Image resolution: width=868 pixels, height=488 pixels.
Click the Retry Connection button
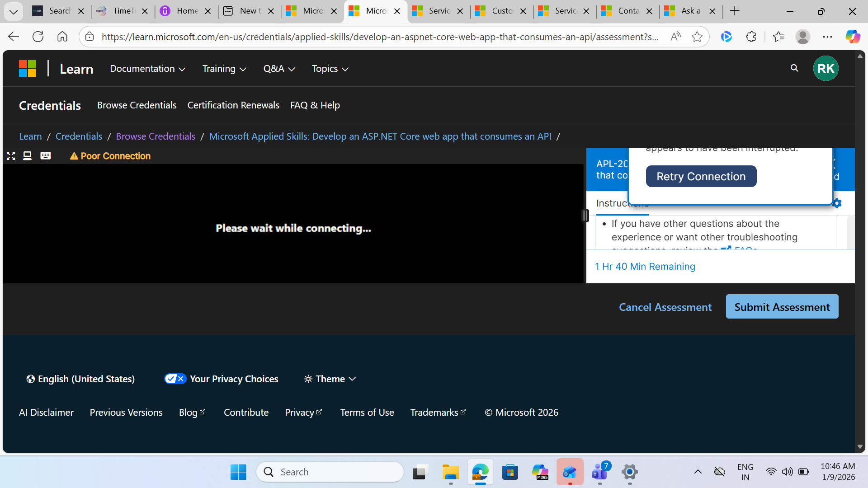click(701, 176)
